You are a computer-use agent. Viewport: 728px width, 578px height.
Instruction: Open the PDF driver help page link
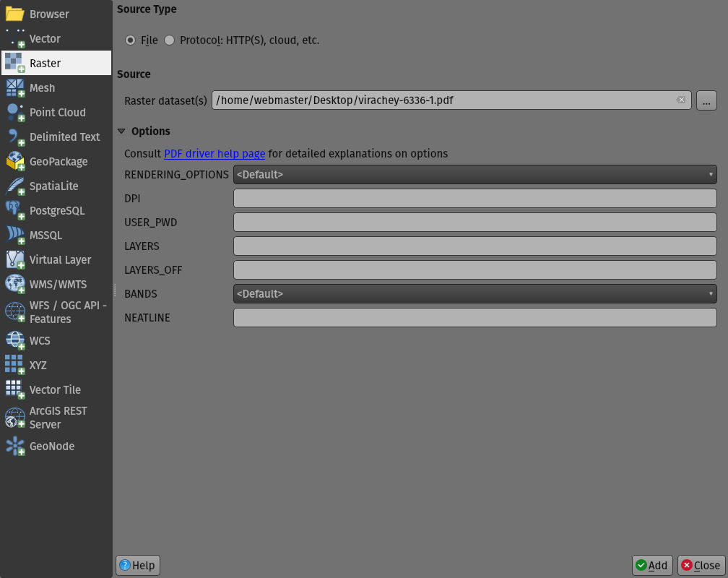click(x=214, y=154)
